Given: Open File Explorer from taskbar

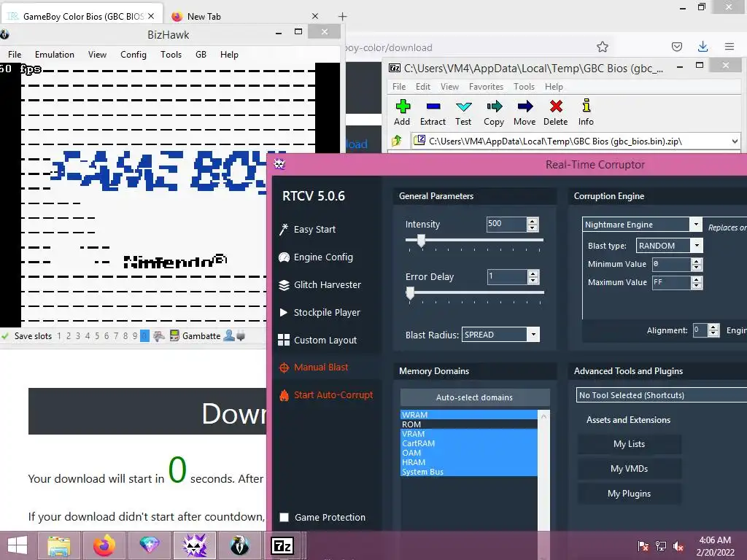Looking at the screenshot, I should 59,545.
